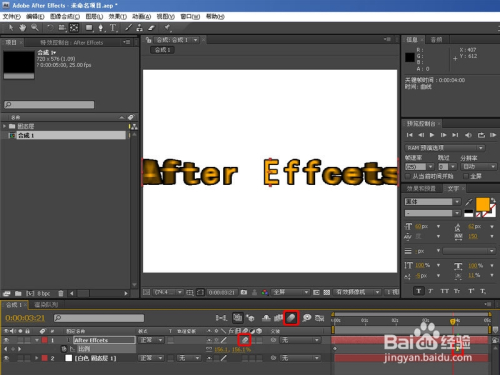Open the 文件(F) menu
The width and height of the screenshot is (500, 375).
(12, 16)
